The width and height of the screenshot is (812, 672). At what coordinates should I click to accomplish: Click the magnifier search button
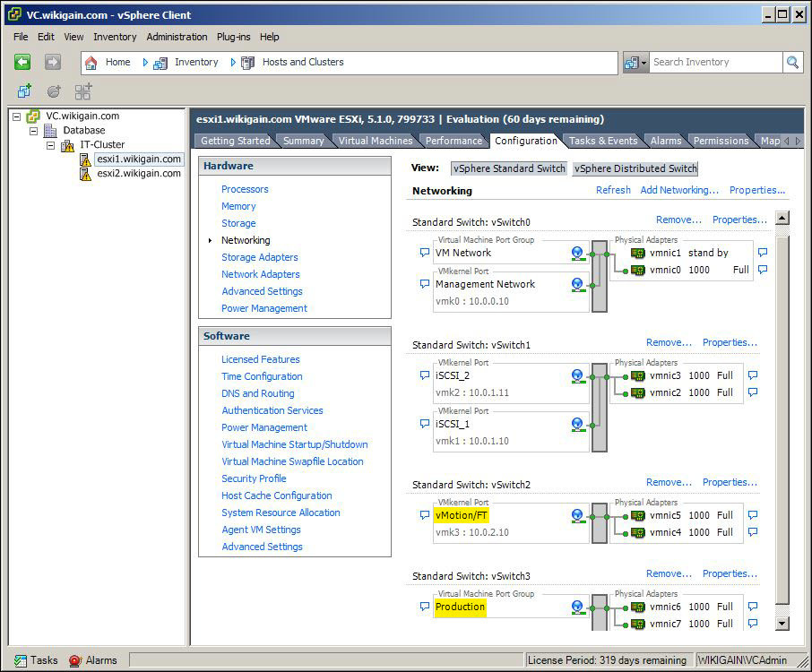792,63
